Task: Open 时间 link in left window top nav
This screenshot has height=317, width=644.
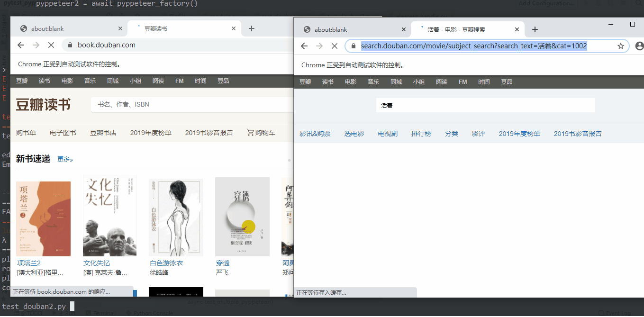Action: (x=200, y=81)
